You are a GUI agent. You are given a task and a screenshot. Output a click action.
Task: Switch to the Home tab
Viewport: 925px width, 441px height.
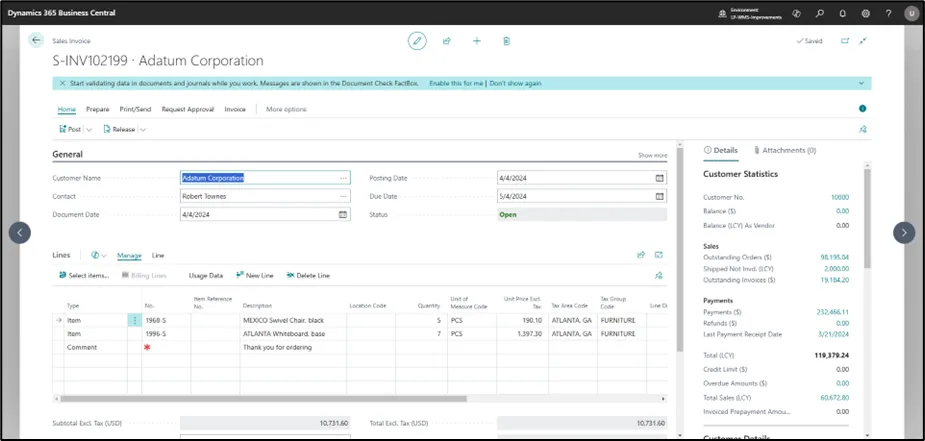click(x=67, y=109)
